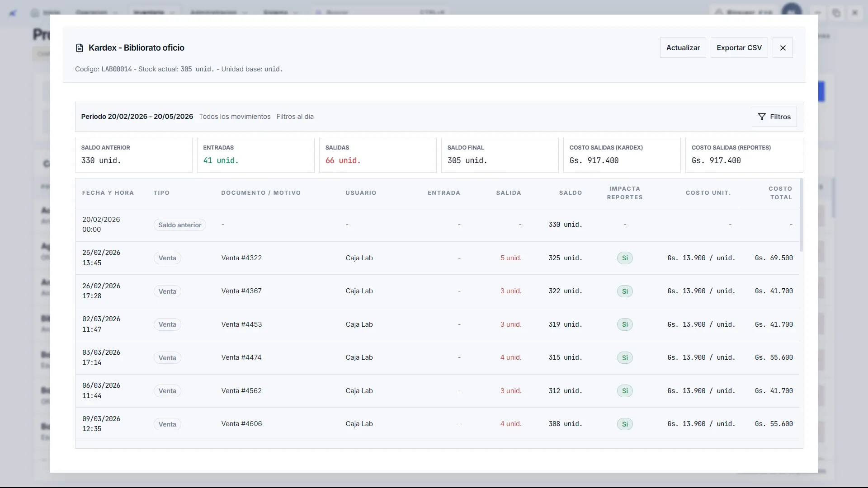The width and height of the screenshot is (868, 488).
Task: Click the Documento / Motivo column header
Action: coord(261,193)
